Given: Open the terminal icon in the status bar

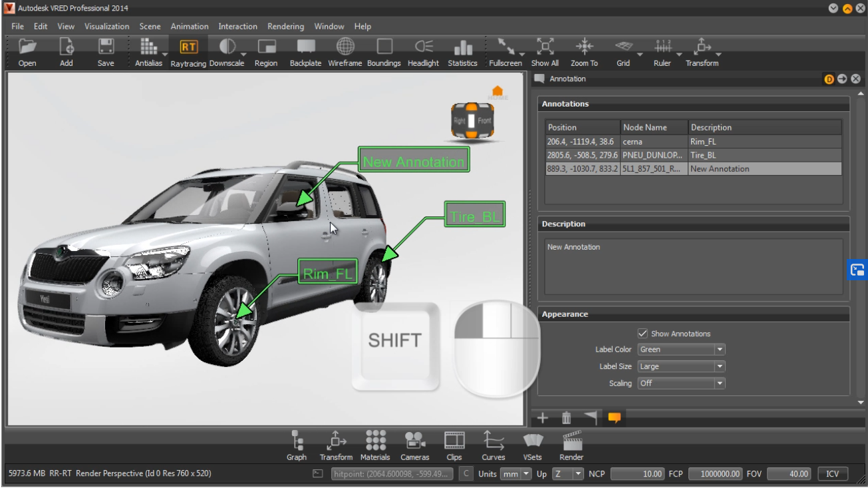Looking at the screenshot, I should click(317, 474).
